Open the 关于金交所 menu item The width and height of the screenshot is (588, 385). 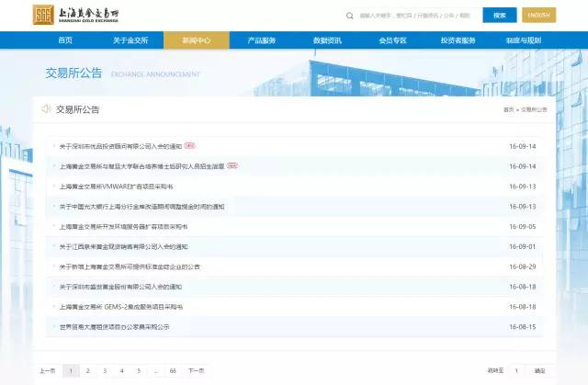[x=130, y=40]
